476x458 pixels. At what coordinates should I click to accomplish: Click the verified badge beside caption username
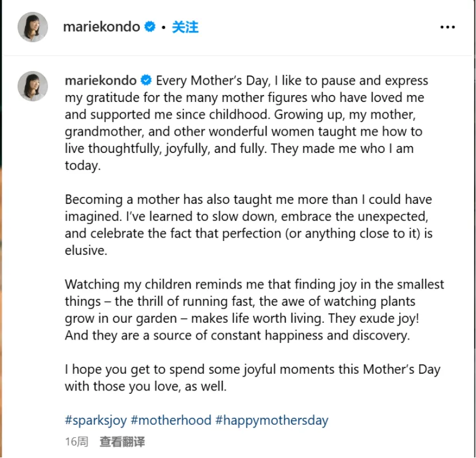click(x=146, y=80)
